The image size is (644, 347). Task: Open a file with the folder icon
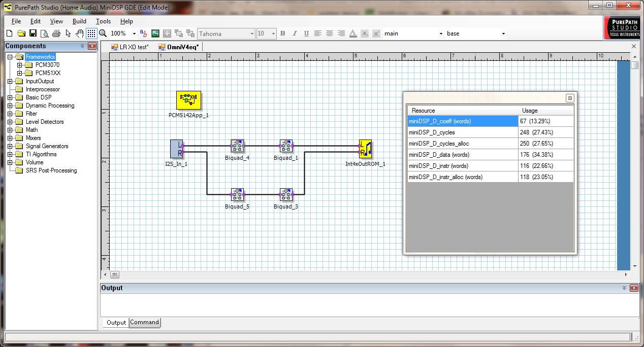(21, 33)
